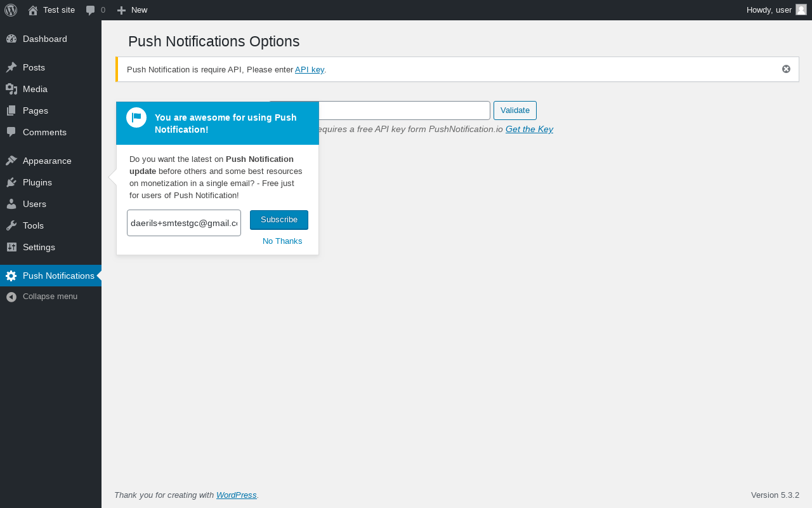Open the Push Notifications menu item
Screen dimensions: 812x508
[51, 276]
